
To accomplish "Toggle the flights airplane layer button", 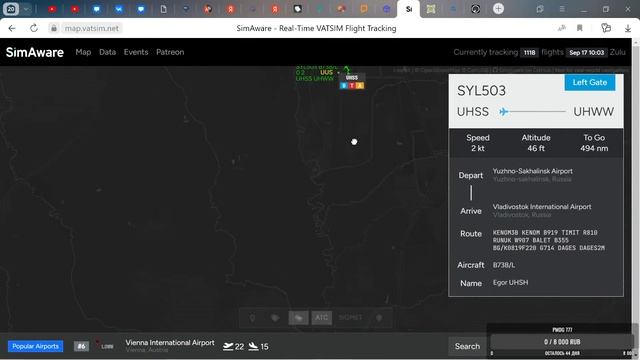I will pyautogui.click(x=298, y=318).
